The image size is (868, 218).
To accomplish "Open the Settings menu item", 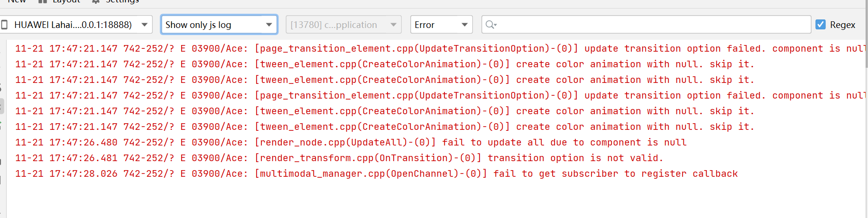I will point(122,1).
